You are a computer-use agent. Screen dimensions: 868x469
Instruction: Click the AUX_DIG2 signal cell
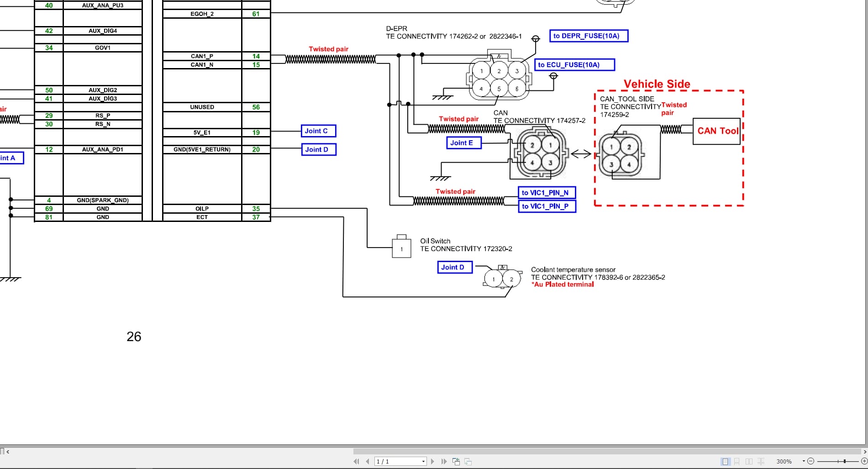point(103,90)
